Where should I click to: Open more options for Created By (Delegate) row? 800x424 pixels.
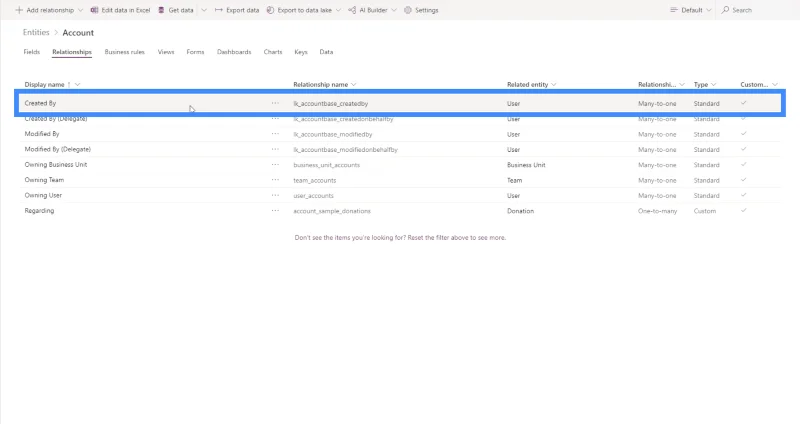tap(276, 118)
